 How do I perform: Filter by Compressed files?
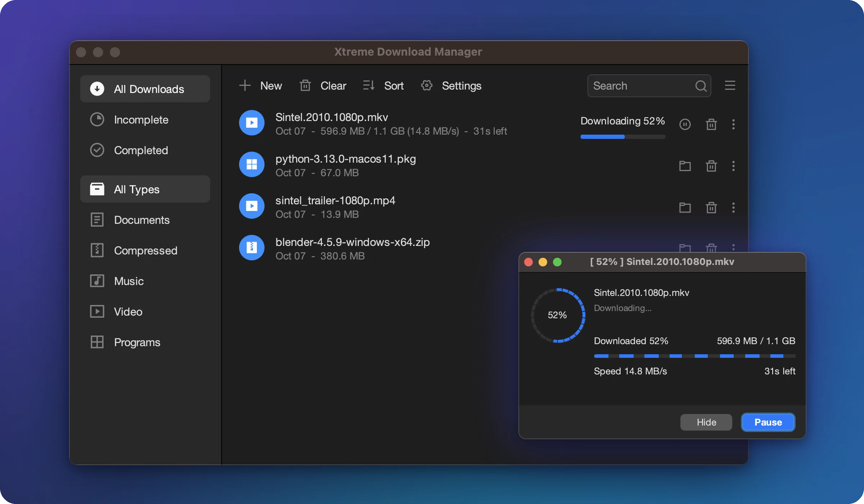coord(145,250)
